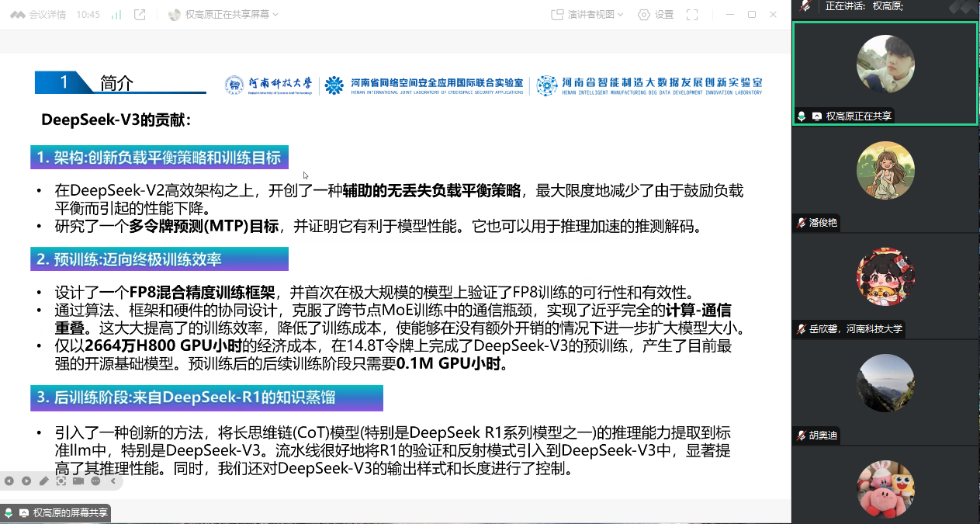
Task: Click the 胡奥迪 name label
Action: point(823,436)
